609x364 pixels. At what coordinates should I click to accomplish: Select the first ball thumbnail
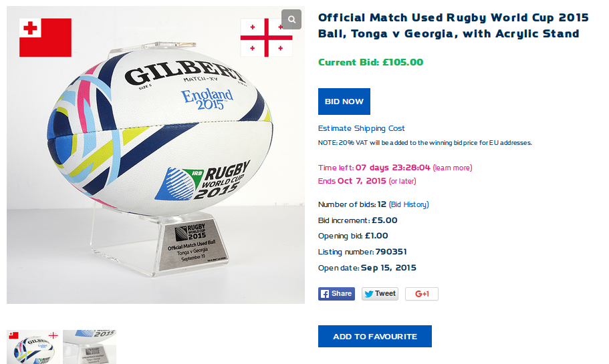click(33, 347)
